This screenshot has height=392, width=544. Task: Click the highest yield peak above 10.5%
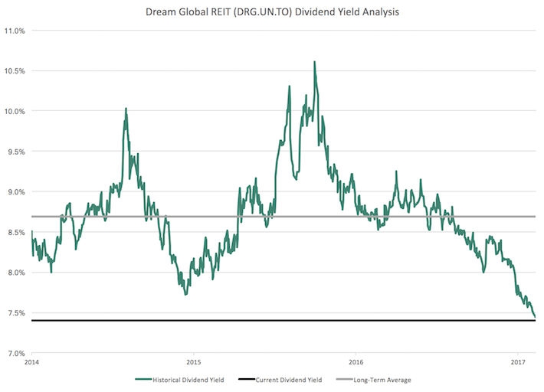(x=314, y=62)
